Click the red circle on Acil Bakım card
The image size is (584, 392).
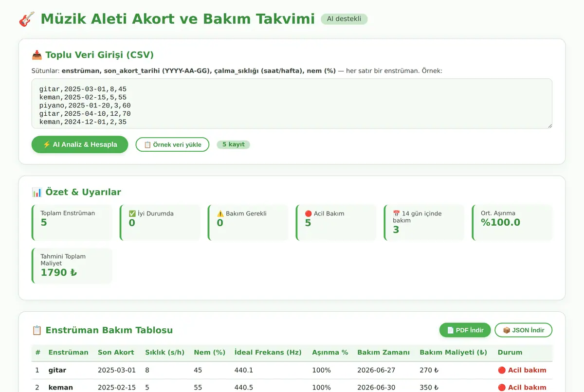[x=308, y=214]
